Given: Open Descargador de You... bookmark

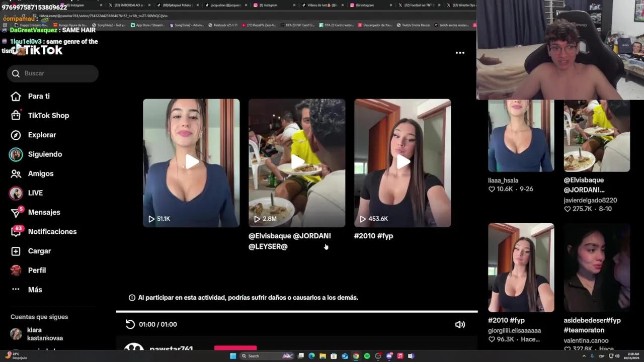Looking at the screenshot, I should point(375,25).
